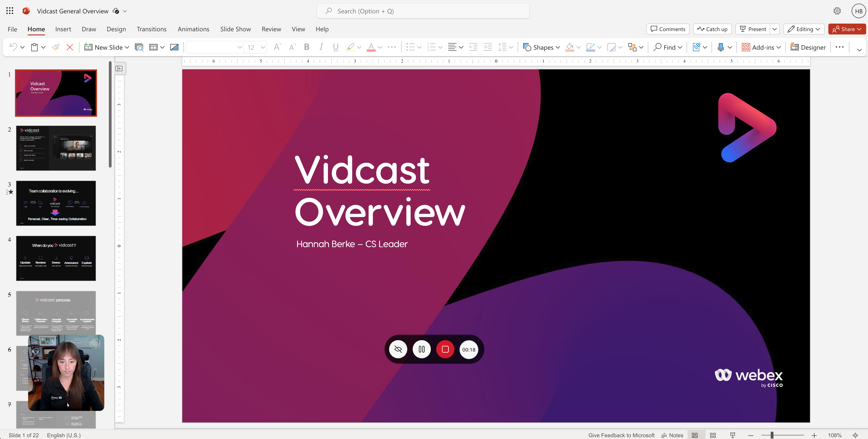Click Give Feedback to Microsoft
Screen dimensions: 868x439
point(621,435)
